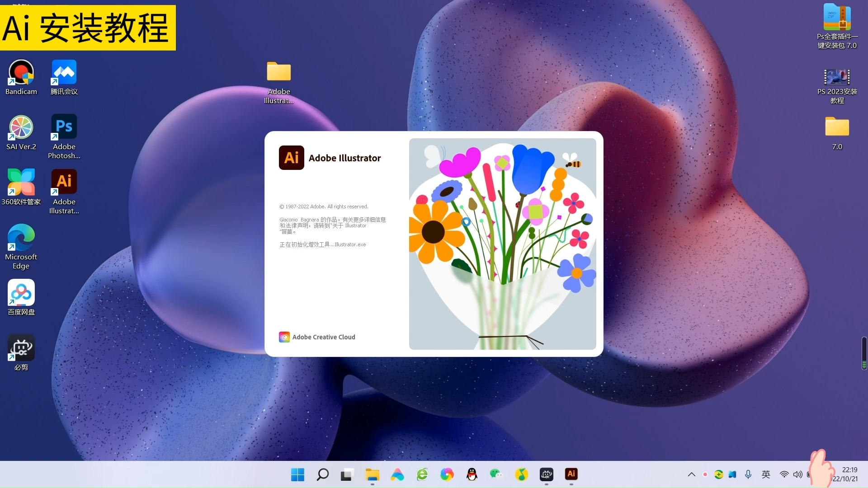The image size is (868, 488).
Task: Open Ps全套插件 zip archive
Action: point(837,18)
